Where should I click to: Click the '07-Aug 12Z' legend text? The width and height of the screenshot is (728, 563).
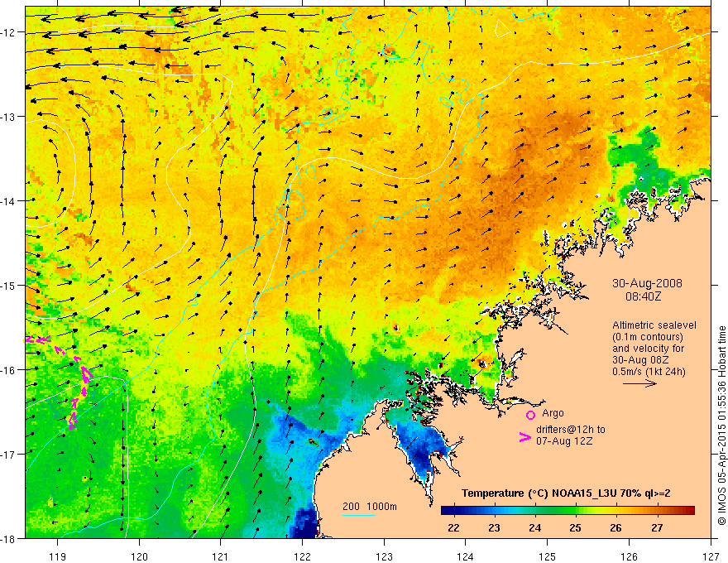pyautogui.click(x=564, y=441)
